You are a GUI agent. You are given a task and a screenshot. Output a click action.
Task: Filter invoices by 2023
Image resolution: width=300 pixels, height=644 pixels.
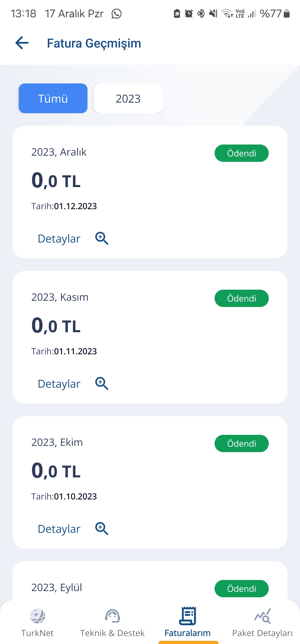[x=128, y=98]
